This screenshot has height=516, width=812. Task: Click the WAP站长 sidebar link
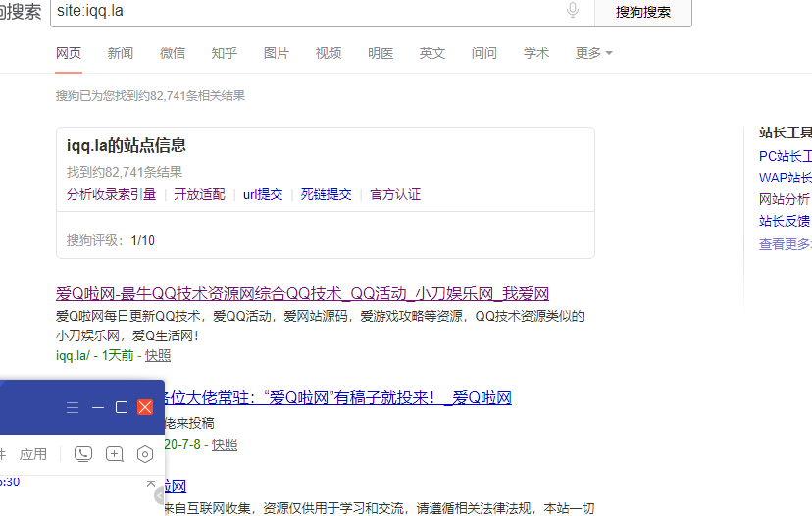point(786,179)
